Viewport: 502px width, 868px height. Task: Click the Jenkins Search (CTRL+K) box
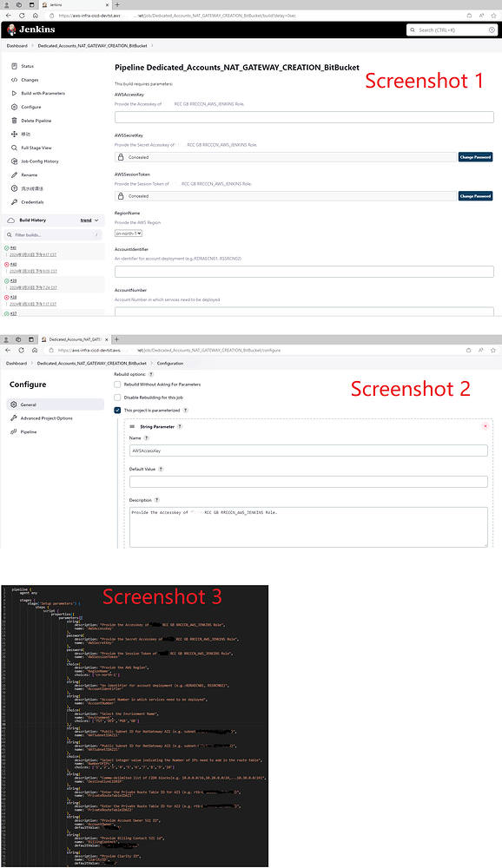pyautogui.click(x=452, y=30)
